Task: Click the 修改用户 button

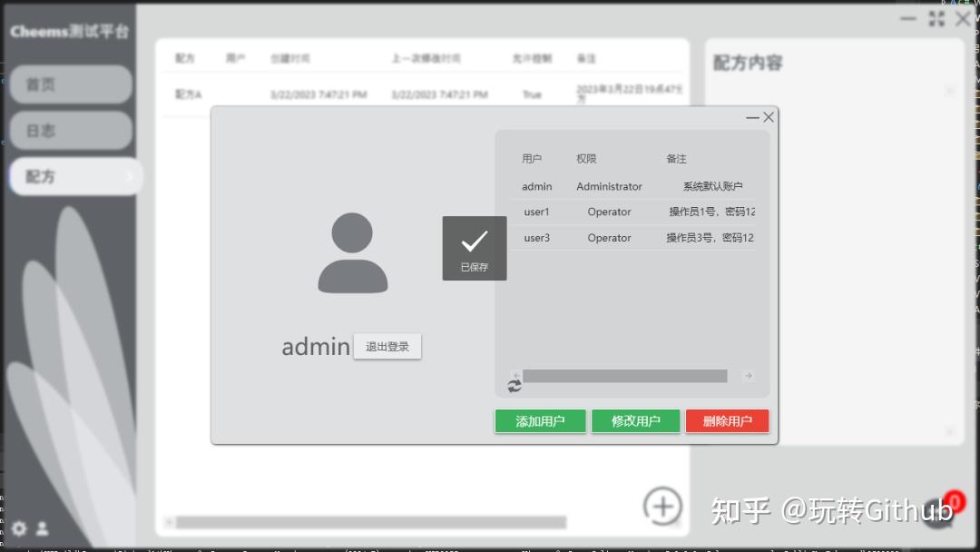Action: click(635, 420)
